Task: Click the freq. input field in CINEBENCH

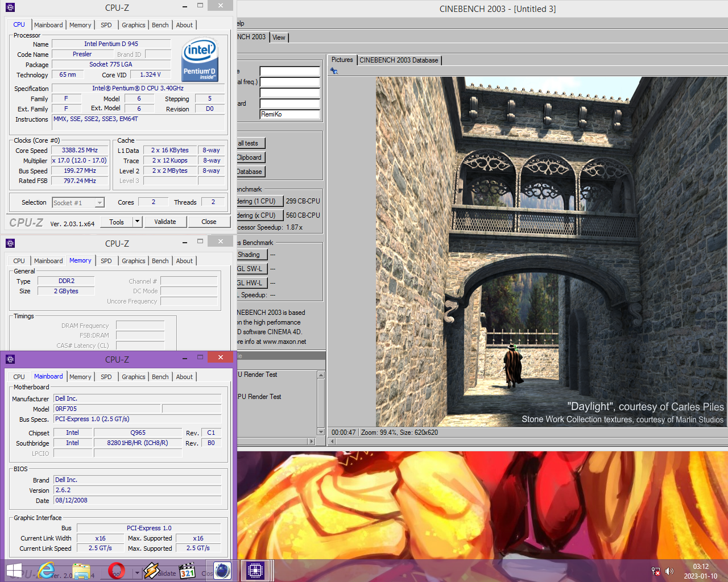Action: pos(290,82)
